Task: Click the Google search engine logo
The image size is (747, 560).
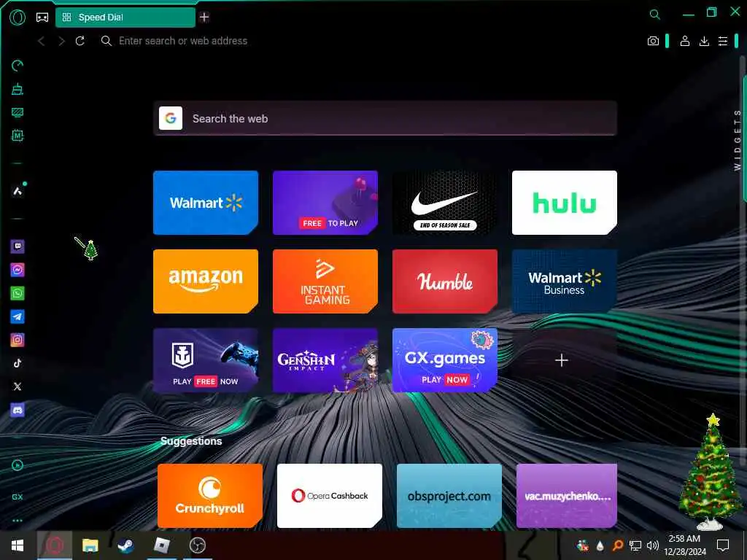Action: (x=171, y=119)
